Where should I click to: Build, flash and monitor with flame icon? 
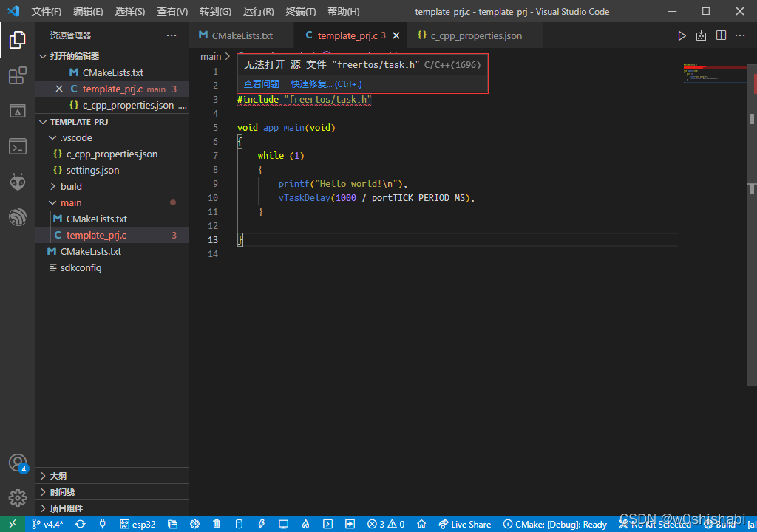305,524
